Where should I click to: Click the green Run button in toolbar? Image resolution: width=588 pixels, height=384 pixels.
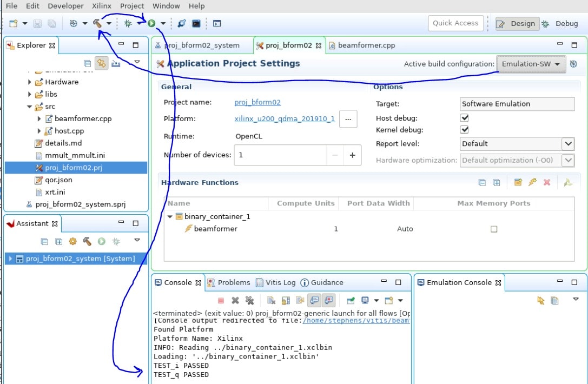[x=151, y=23]
